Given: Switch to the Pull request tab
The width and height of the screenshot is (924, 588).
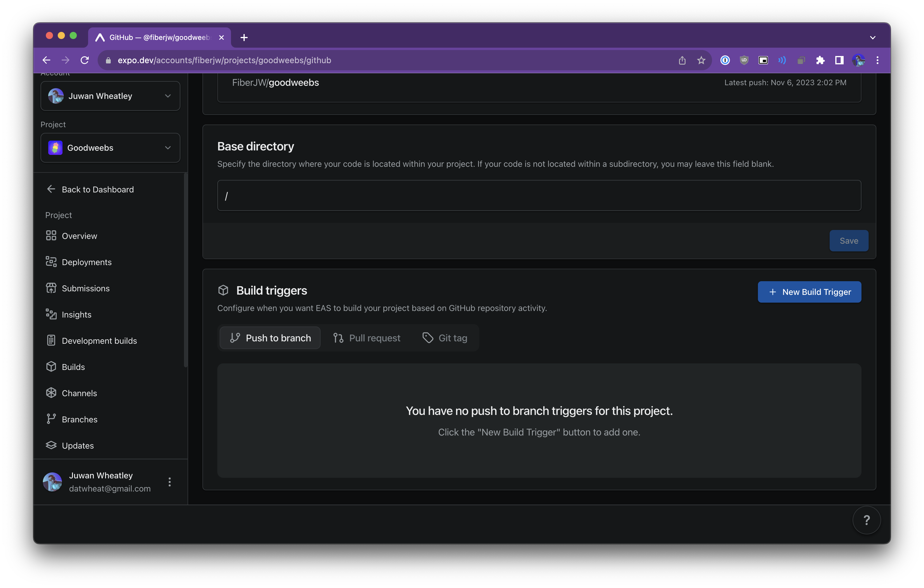Looking at the screenshot, I should [366, 338].
